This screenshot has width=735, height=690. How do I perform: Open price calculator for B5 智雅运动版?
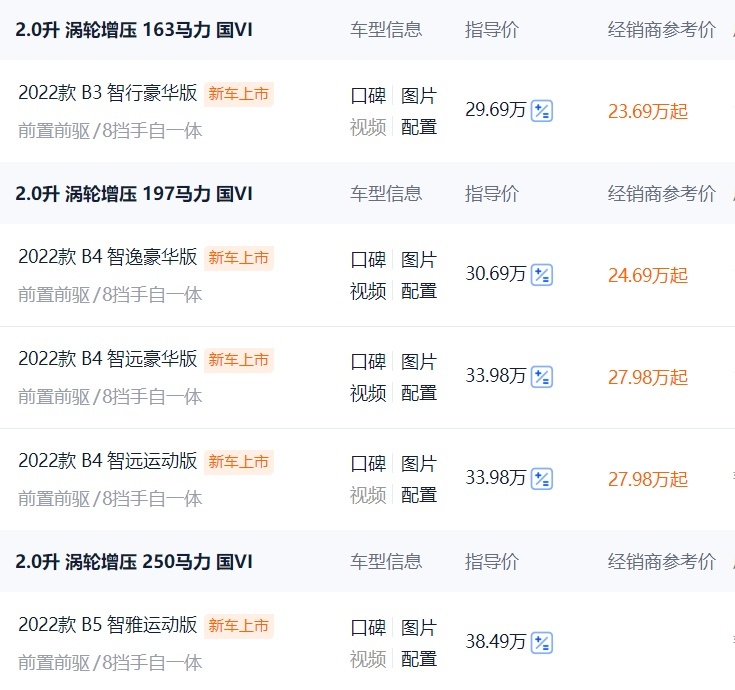[x=541, y=643]
